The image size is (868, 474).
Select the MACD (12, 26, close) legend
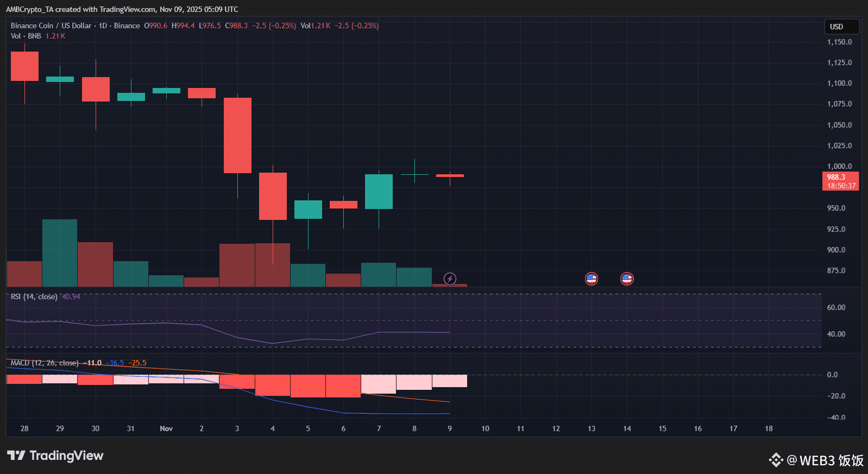pyautogui.click(x=45, y=363)
